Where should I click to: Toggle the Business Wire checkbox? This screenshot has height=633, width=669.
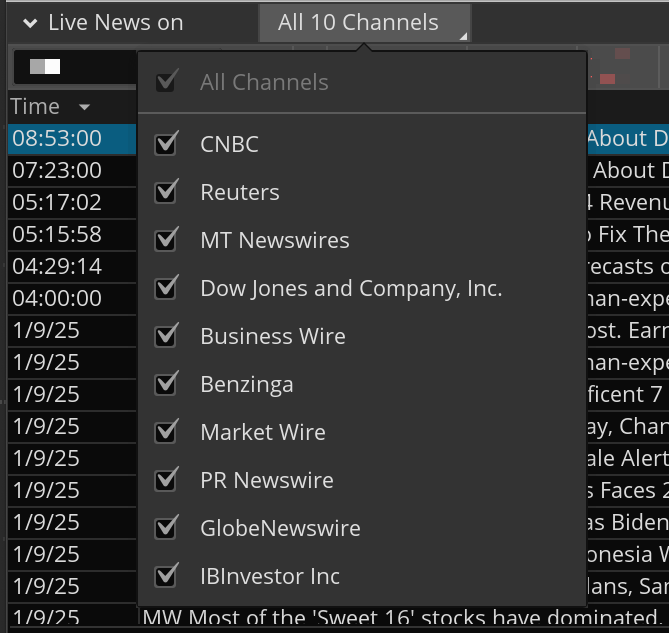(167, 336)
